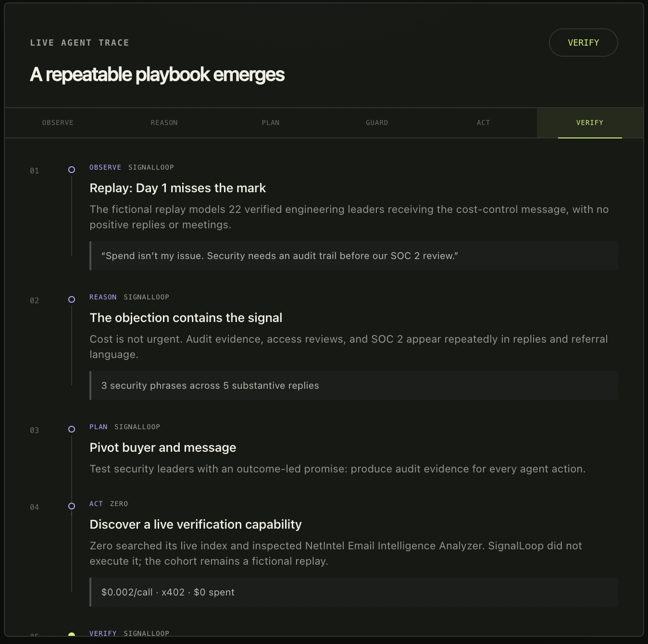Open 'Discover a live verification capability' heading

[x=196, y=524]
